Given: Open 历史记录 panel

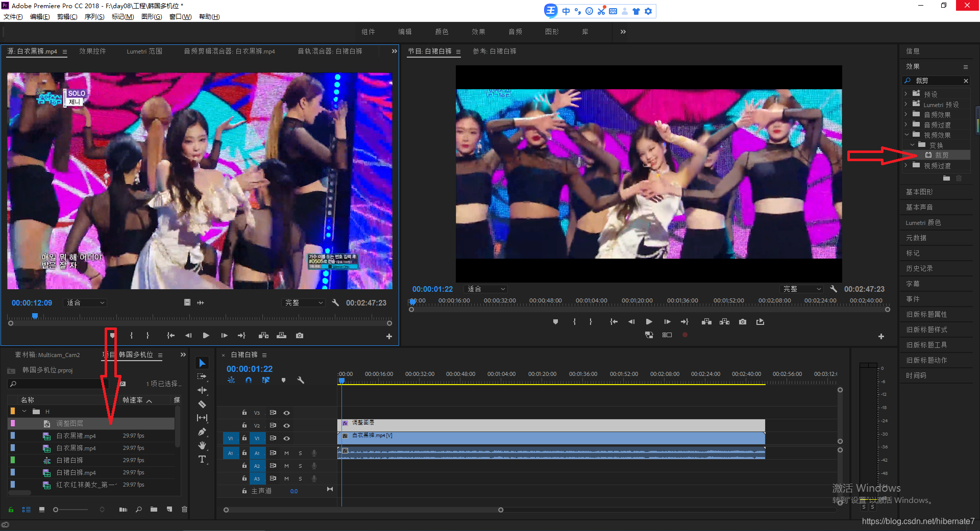Looking at the screenshot, I should [x=919, y=268].
